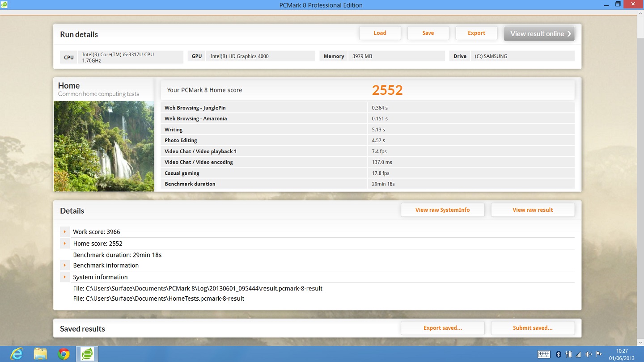The image size is (644, 362).
Task: Select the Writing result row
Action: coord(368,130)
